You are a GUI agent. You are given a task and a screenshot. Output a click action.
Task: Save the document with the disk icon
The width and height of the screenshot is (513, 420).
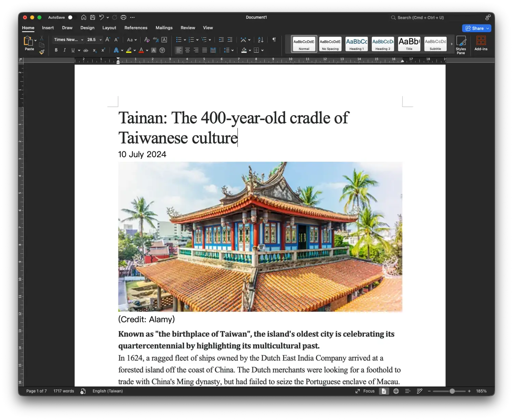tap(92, 17)
